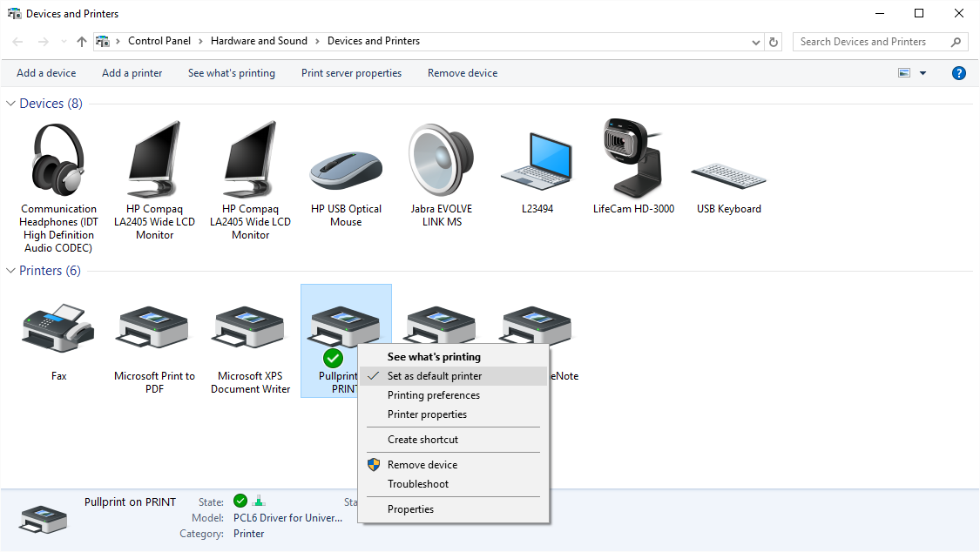Viewport: 980px width, 552px height.
Task: Navigate to Hardware and Sound breadcrumb
Action: tap(259, 41)
